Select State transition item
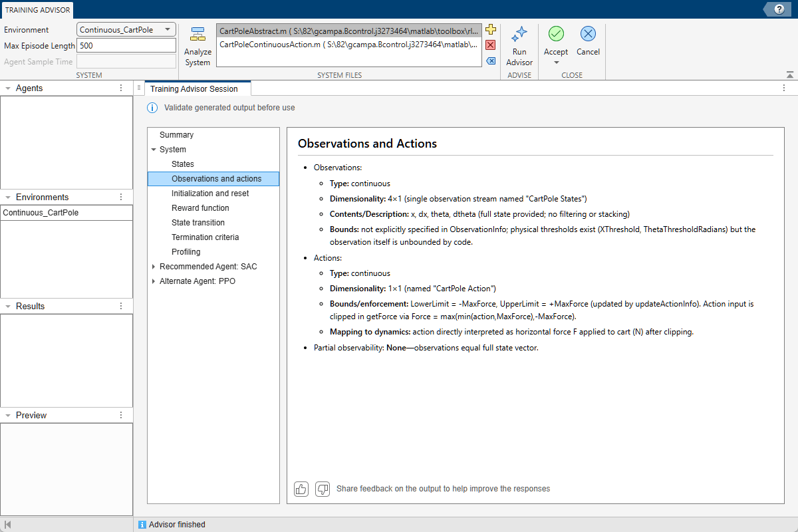Image resolution: width=798 pixels, height=532 pixels. (x=198, y=223)
